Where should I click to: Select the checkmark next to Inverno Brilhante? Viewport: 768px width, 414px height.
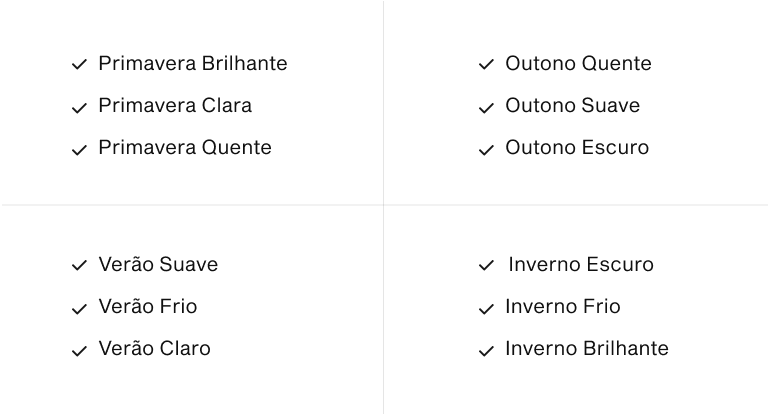[x=486, y=351]
